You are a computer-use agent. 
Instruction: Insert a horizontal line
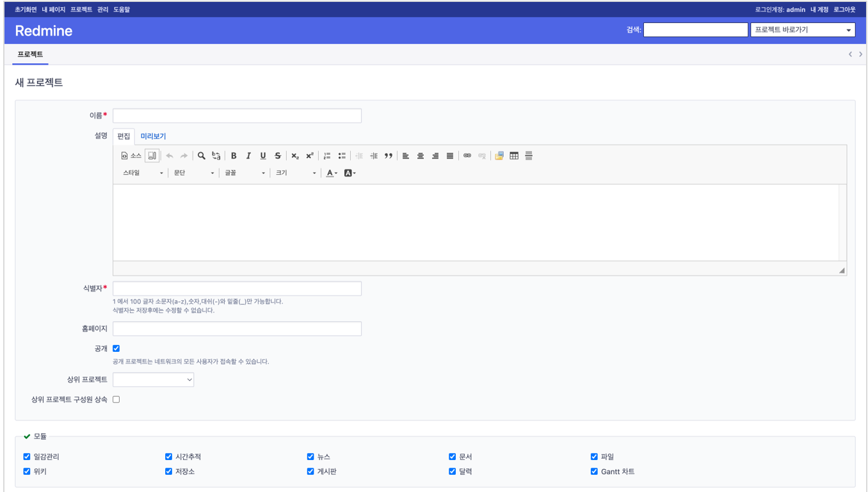(529, 155)
